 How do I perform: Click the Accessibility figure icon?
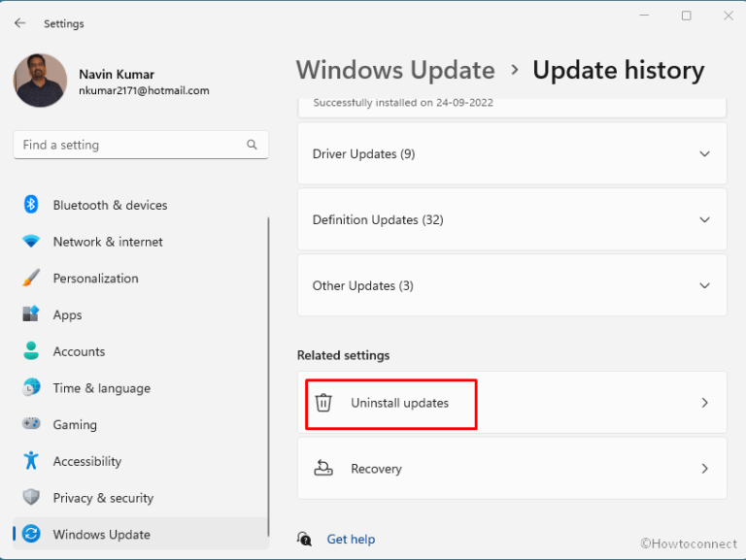(x=31, y=460)
